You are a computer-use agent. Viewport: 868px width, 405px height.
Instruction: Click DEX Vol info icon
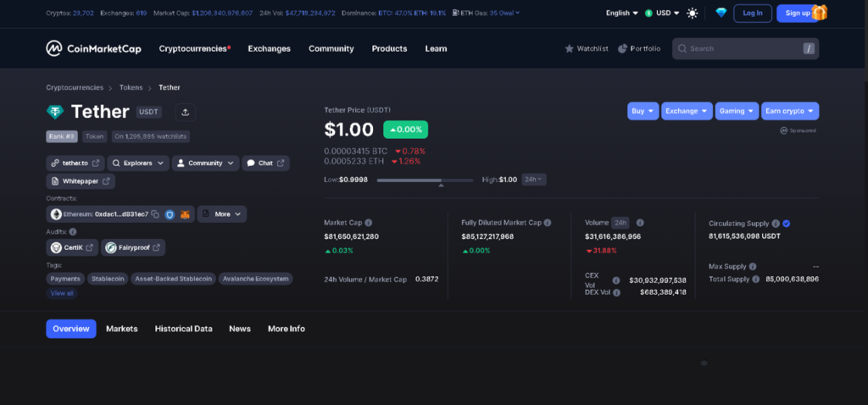point(616,292)
